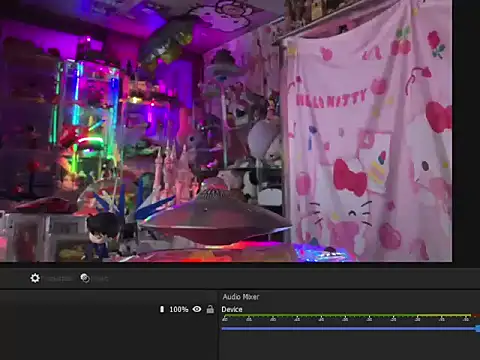Click the dimmed Properties label
The width and height of the screenshot is (480, 360).
(59, 279)
